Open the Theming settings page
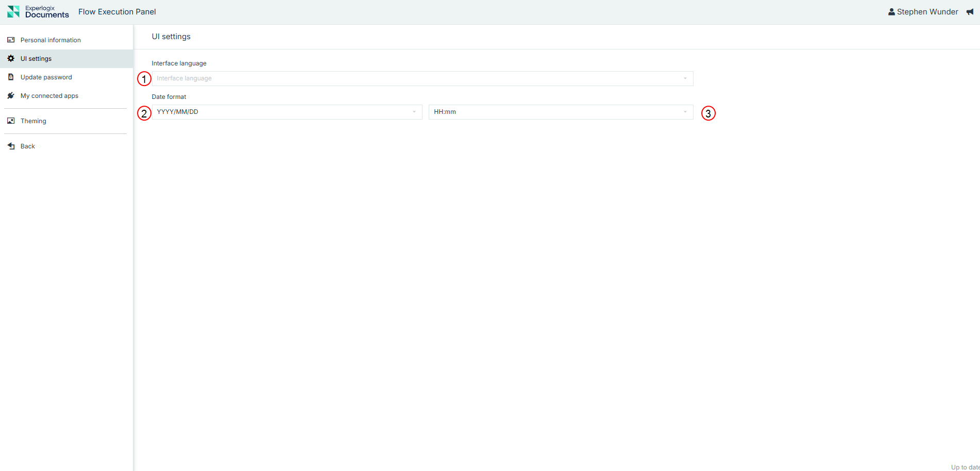 pos(66,121)
